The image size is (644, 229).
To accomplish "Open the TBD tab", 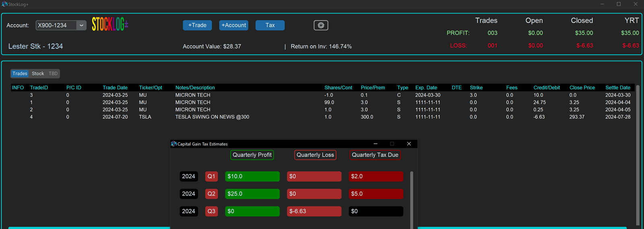I will pyautogui.click(x=53, y=74).
